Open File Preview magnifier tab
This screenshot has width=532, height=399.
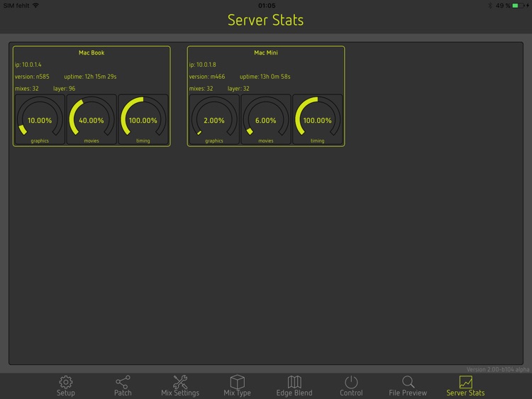click(408, 386)
